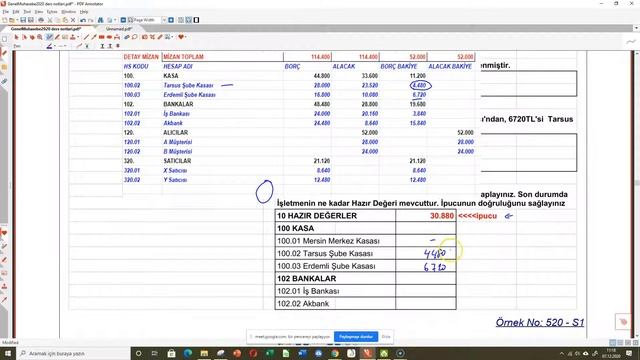Select the Pen annotation tool
Screen dimensions: 640x360
pos(49,37)
